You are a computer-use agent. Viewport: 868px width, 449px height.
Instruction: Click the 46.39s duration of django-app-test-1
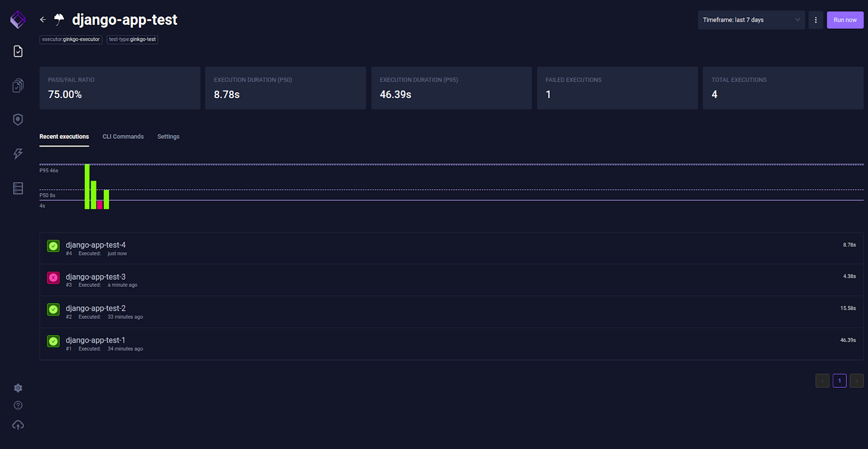848,340
